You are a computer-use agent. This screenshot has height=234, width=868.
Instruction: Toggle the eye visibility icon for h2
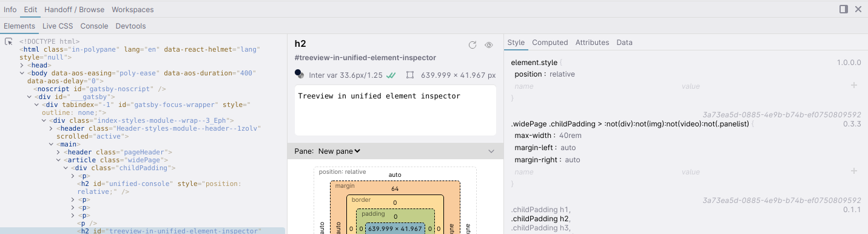(x=488, y=45)
